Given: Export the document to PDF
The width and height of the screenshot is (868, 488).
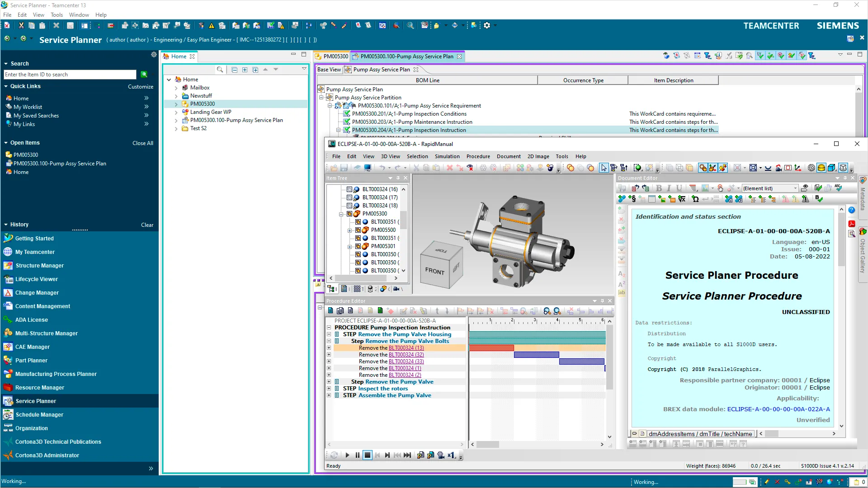Looking at the screenshot, I should tap(852, 224).
